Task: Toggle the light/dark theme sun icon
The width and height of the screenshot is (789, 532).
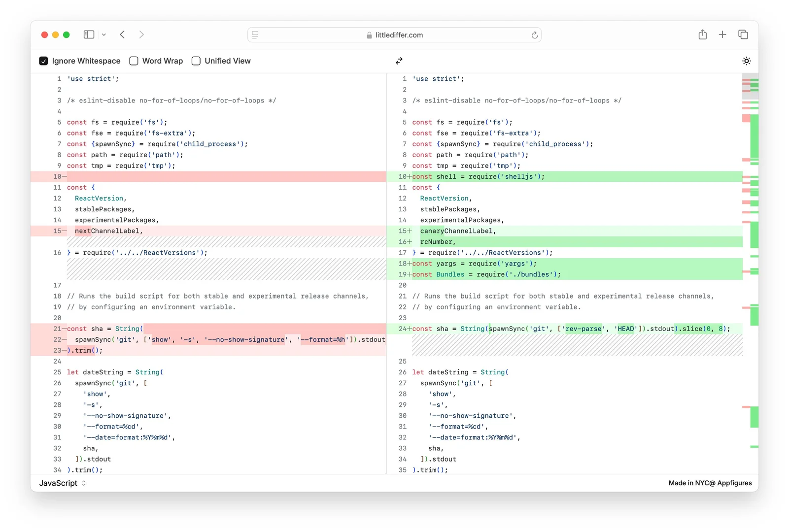Action: (747, 61)
